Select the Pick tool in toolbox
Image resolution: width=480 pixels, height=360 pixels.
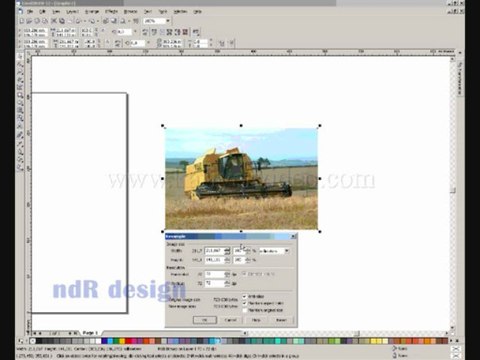coord(20,56)
